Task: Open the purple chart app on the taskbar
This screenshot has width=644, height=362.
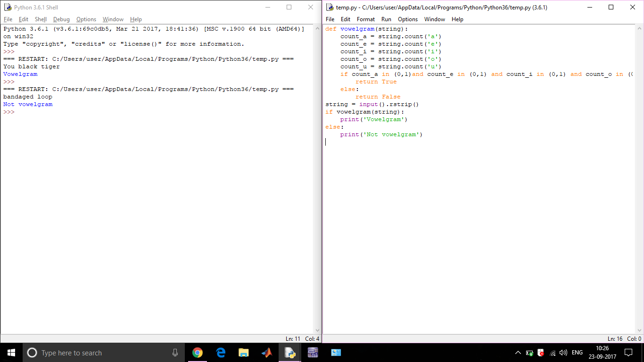Action: (x=313, y=353)
